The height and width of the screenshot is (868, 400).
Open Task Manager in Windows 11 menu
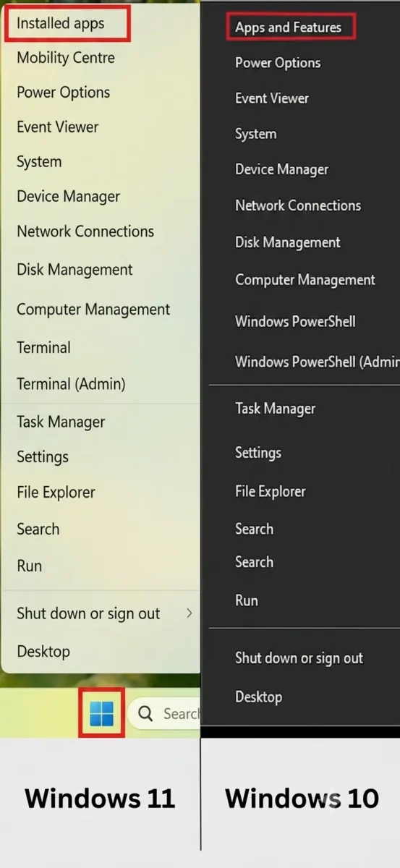pyautogui.click(x=61, y=422)
